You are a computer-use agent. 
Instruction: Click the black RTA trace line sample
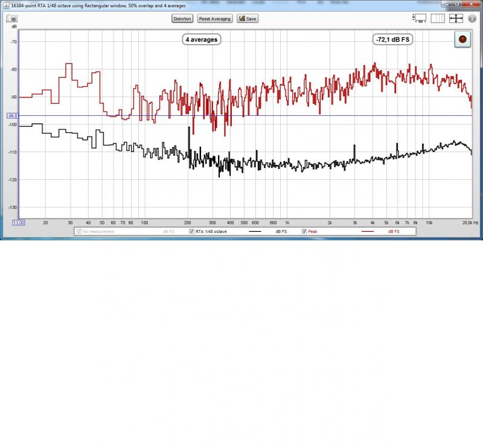point(255,231)
